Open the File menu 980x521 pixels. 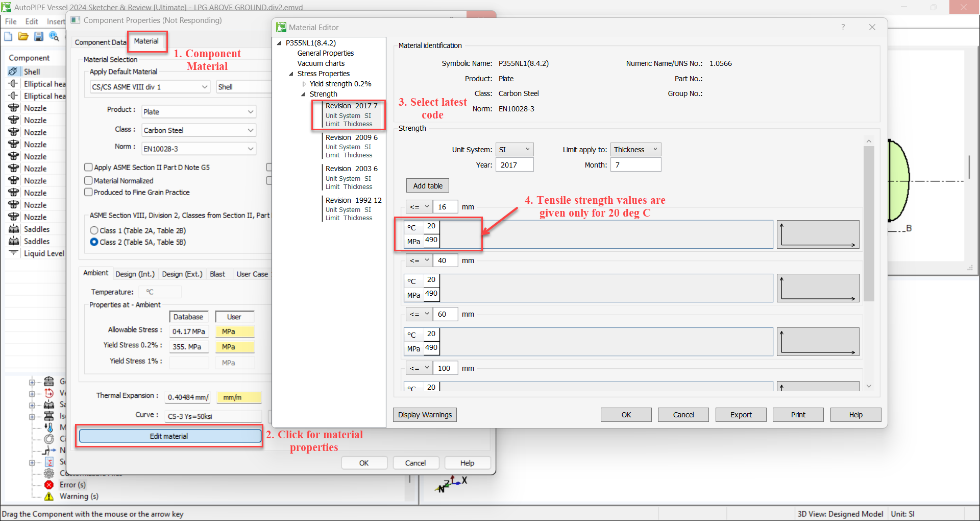[11, 21]
